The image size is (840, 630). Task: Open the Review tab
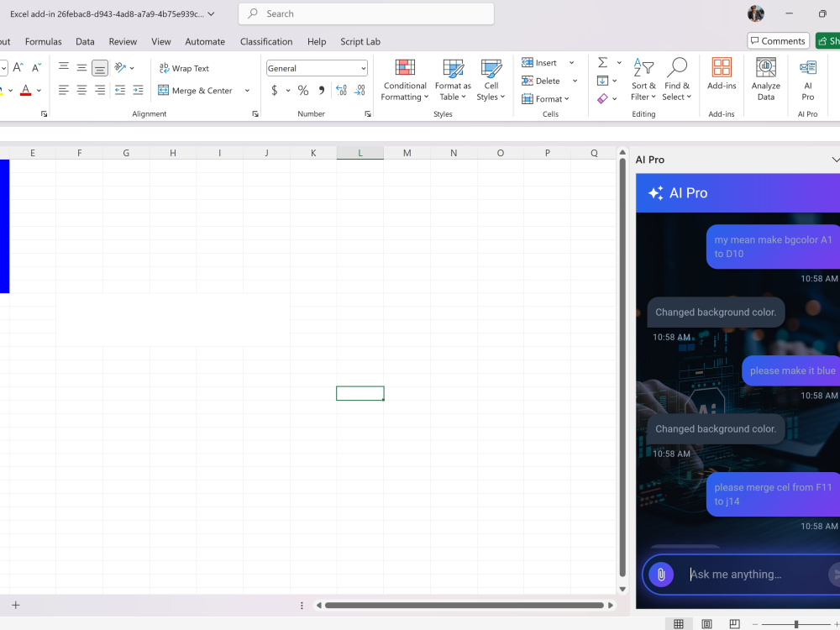point(123,41)
